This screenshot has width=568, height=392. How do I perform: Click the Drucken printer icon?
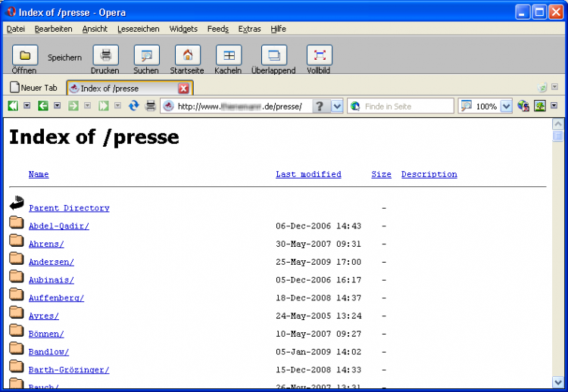[105, 55]
